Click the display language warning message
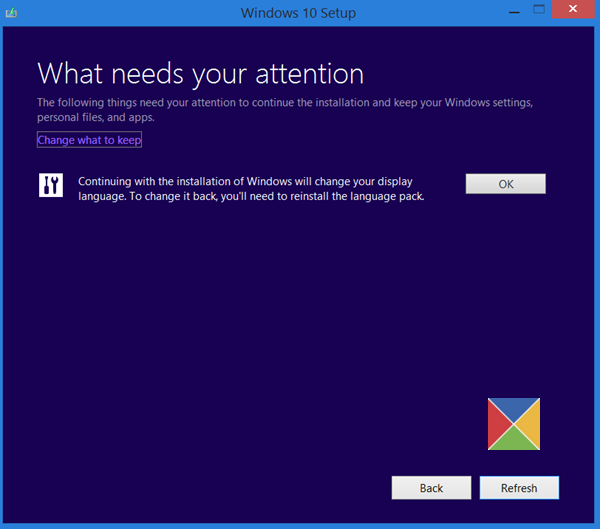Viewport: 600px width, 529px height. pyautogui.click(x=251, y=189)
